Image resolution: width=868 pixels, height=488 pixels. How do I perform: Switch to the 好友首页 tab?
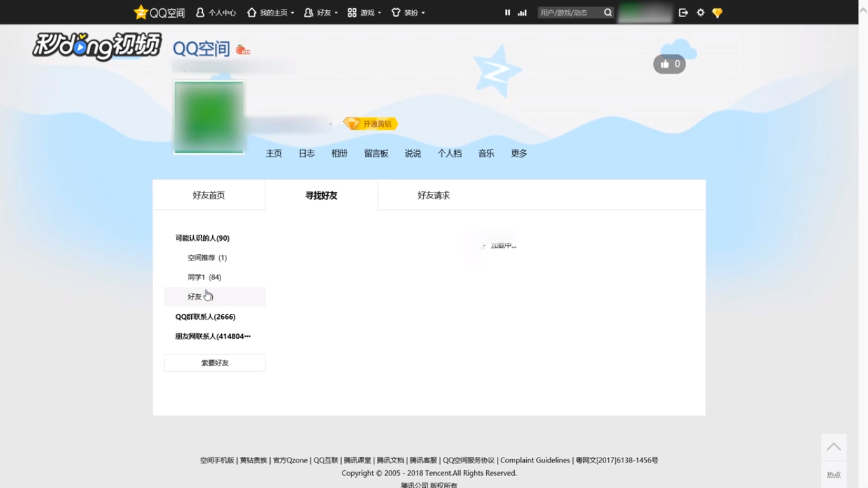tap(209, 195)
